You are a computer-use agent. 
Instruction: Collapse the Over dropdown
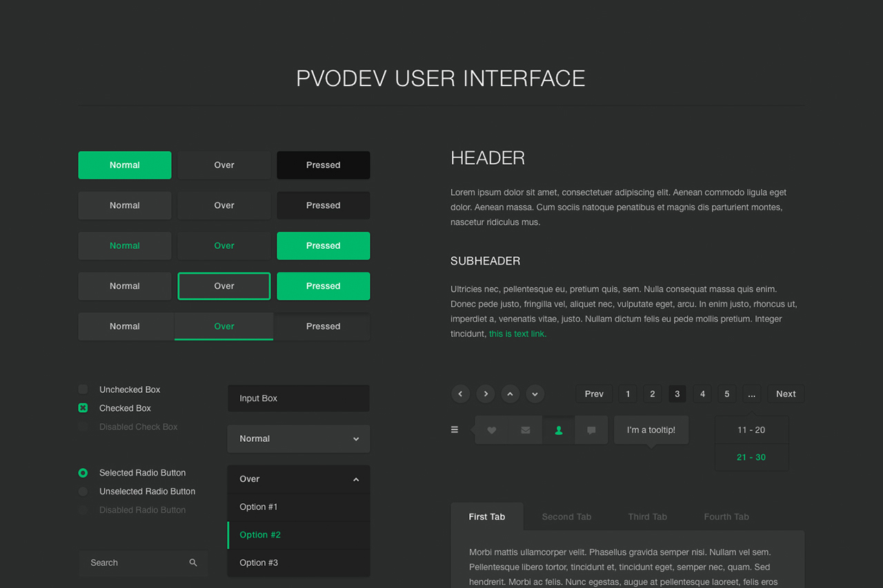coord(299,479)
